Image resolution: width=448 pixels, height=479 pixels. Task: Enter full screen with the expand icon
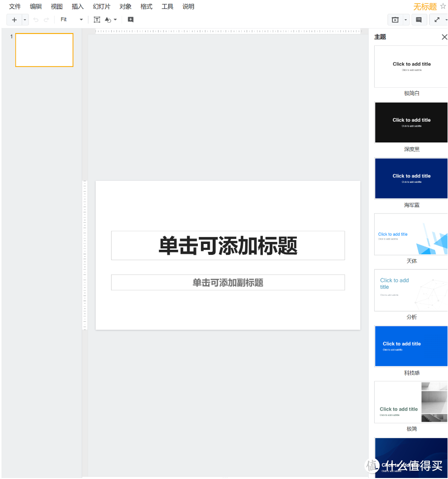coord(436,19)
